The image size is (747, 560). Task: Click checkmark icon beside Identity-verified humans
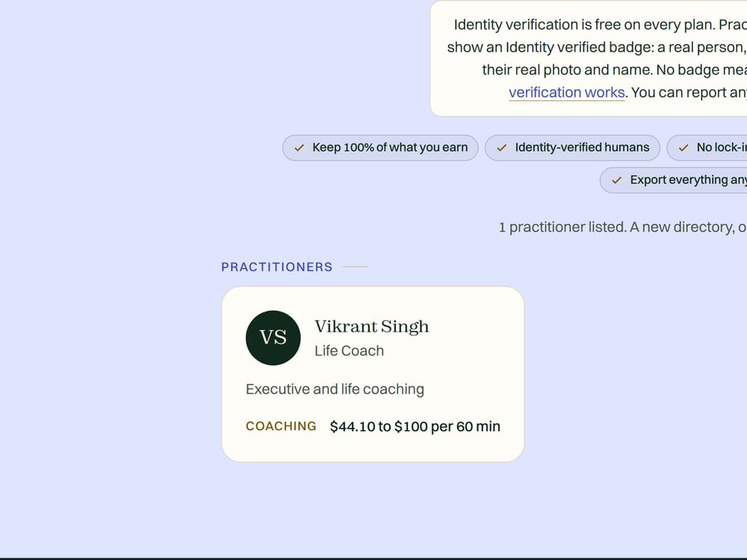tap(502, 148)
